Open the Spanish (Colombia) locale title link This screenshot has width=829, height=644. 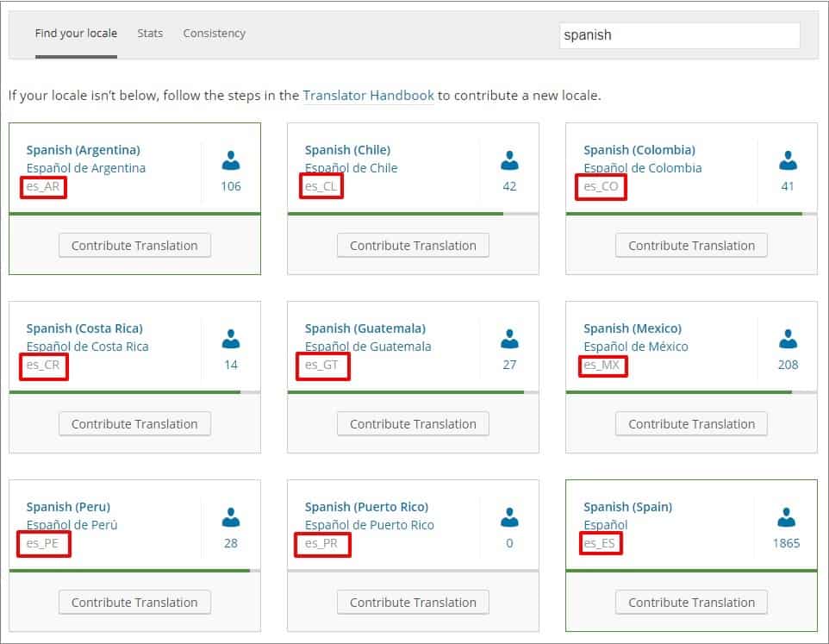click(x=639, y=150)
